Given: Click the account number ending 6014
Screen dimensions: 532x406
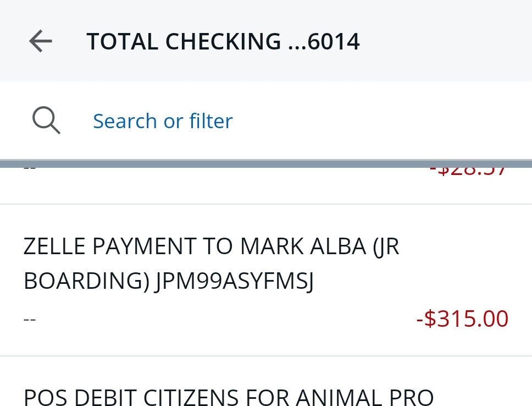Looking at the screenshot, I should (x=334, y=42).
